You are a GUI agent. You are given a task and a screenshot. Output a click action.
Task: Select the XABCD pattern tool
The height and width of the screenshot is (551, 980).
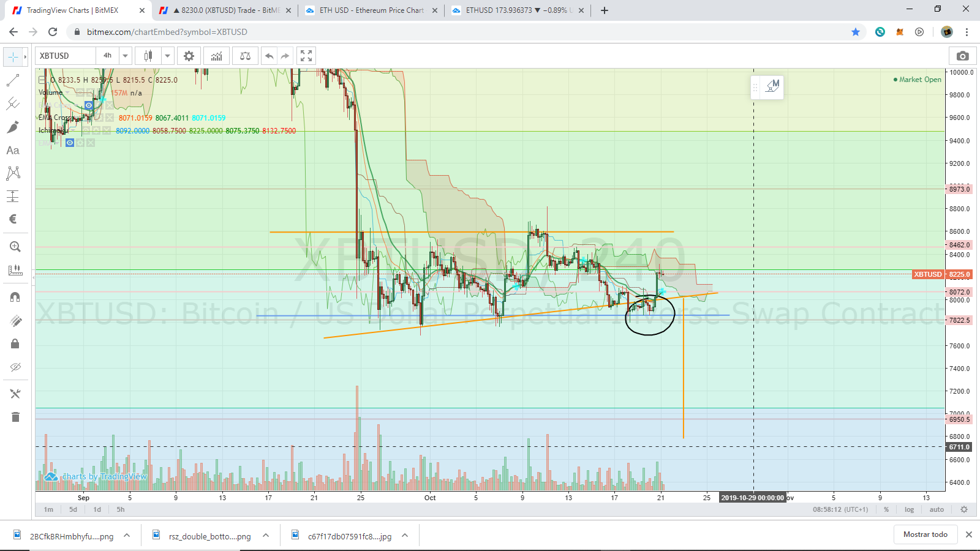(13, 173)
